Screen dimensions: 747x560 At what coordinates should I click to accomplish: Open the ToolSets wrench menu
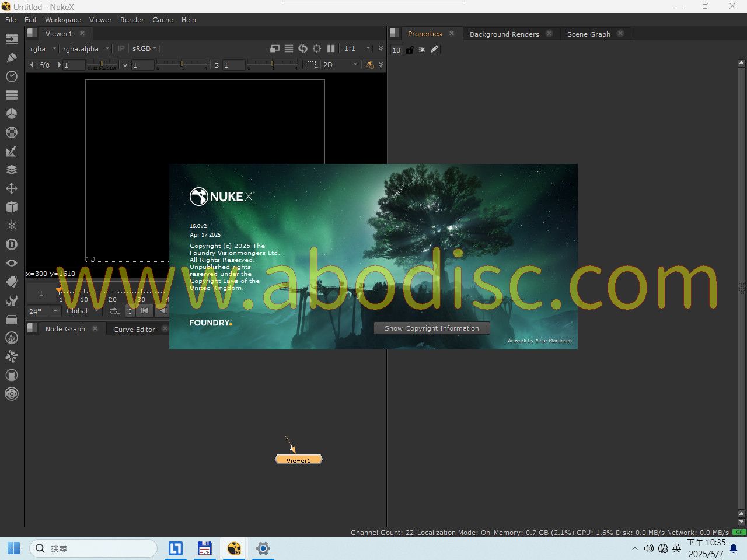pos(12,300)
